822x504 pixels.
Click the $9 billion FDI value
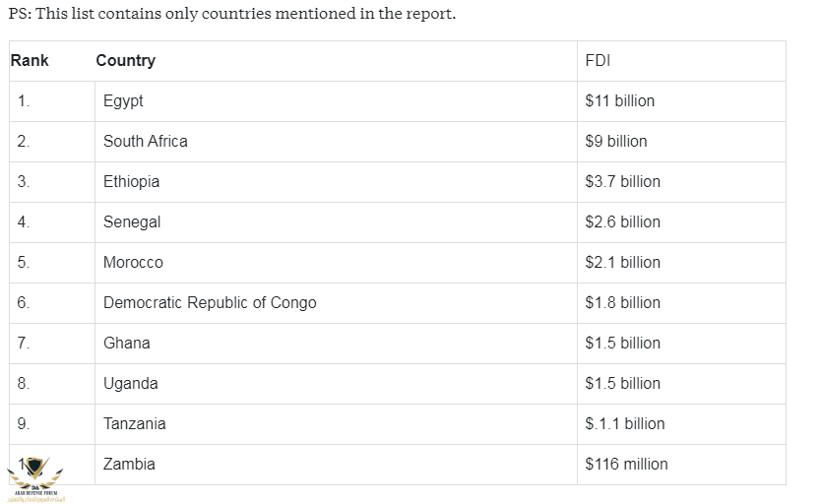coord(615,142)
